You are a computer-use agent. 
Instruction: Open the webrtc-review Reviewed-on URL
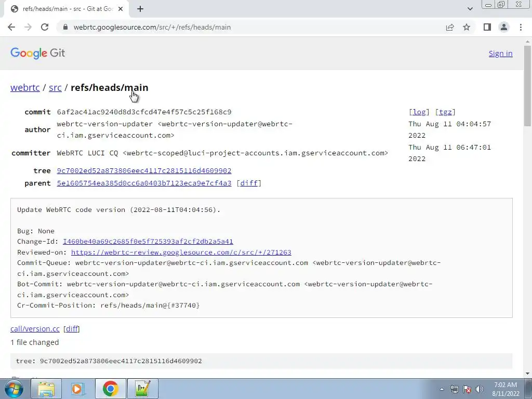[x=181, y=252]
